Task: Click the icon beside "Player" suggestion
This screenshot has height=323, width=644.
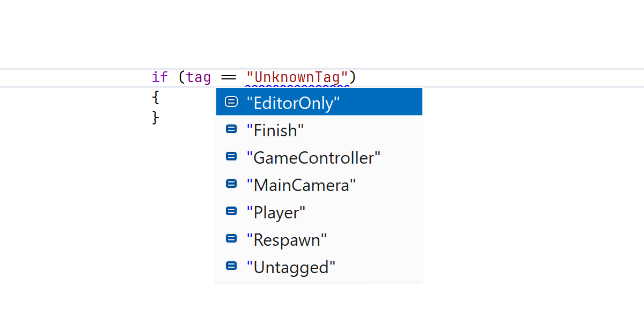Action: coord(231,211)
